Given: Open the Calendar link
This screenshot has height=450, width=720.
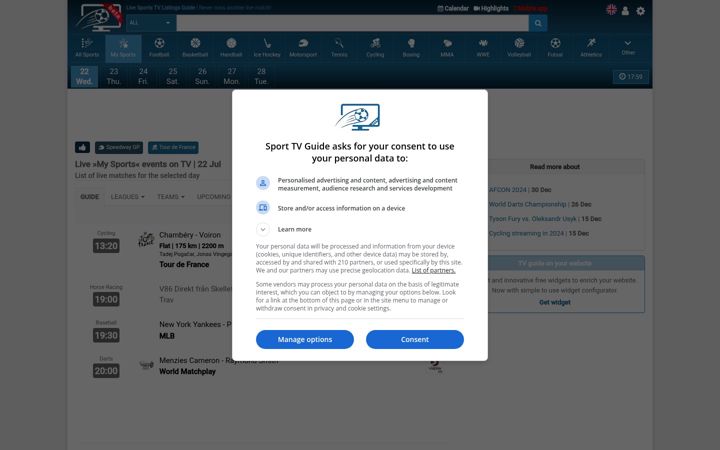Looking at the screenshot, I should click(x=453, y=8).
